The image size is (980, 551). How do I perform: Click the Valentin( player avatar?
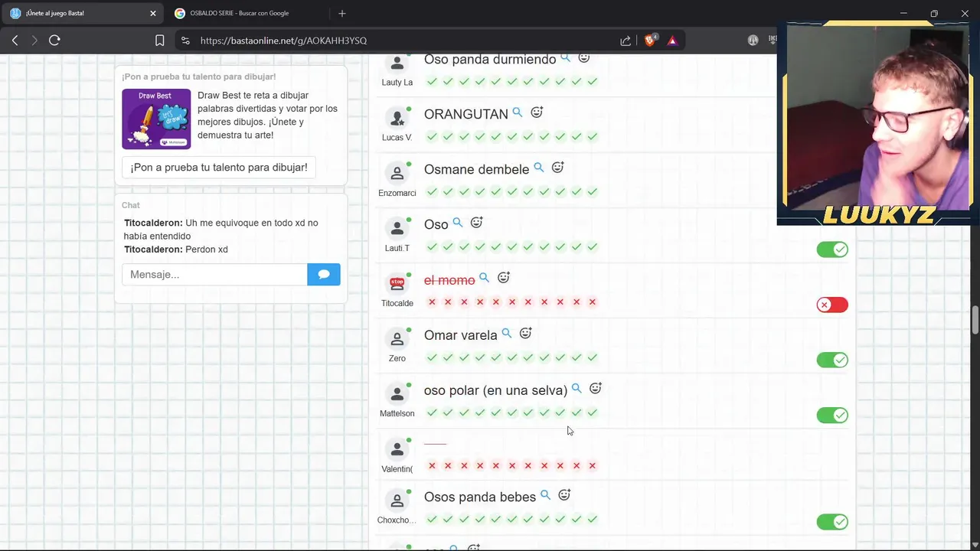coord(397,449)
